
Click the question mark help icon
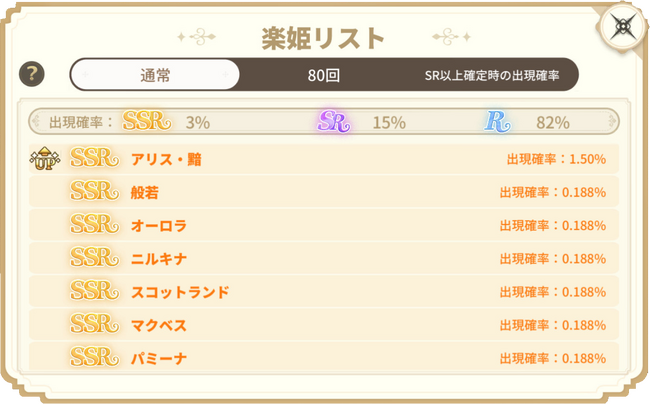click(x=33, y=74)
